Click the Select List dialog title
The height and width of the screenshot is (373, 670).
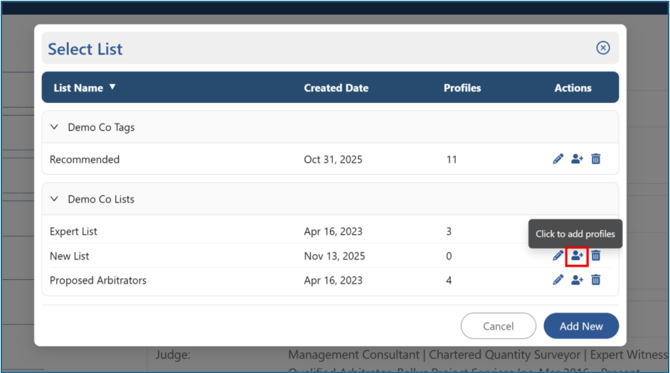point(85,49)
